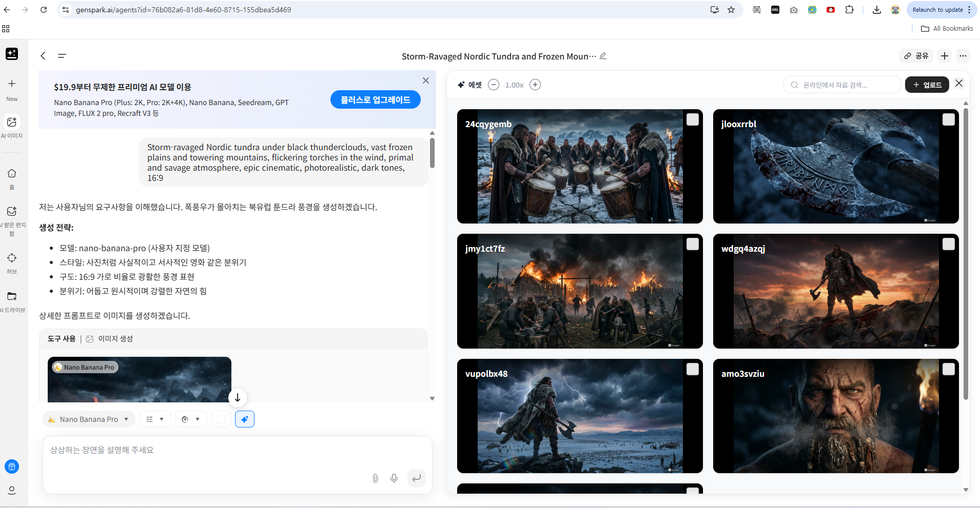The image size is (980, 508).
Task: Open AI 드라이브 folder icon
Action: pyautogui.click(x=12, y=296)
